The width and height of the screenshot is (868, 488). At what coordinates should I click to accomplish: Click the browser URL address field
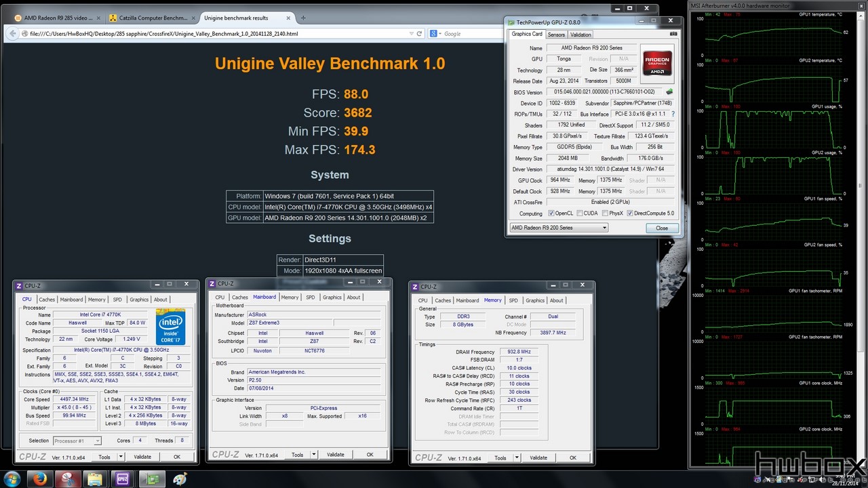217,33
